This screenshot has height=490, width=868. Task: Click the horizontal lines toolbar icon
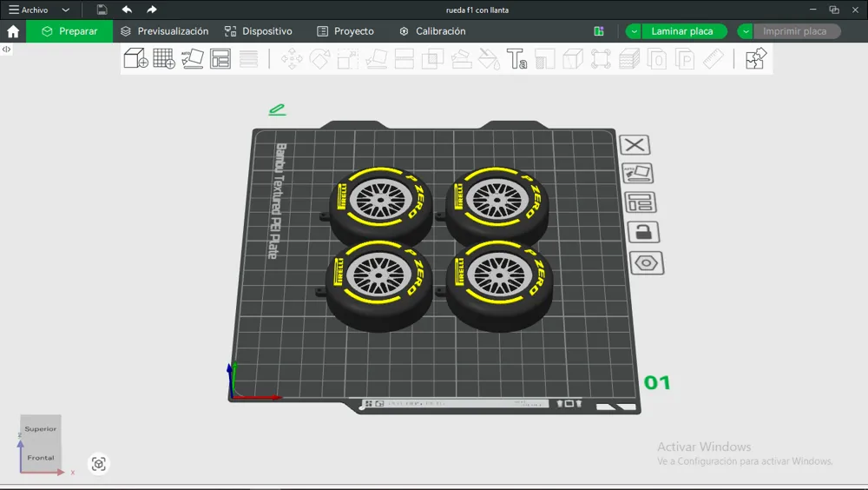[x=248, y=58]
